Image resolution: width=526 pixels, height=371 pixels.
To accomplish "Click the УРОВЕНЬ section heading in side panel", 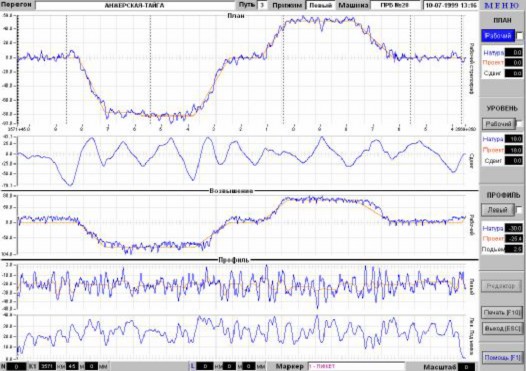I will pyautogui.click(x=502, y=109).
